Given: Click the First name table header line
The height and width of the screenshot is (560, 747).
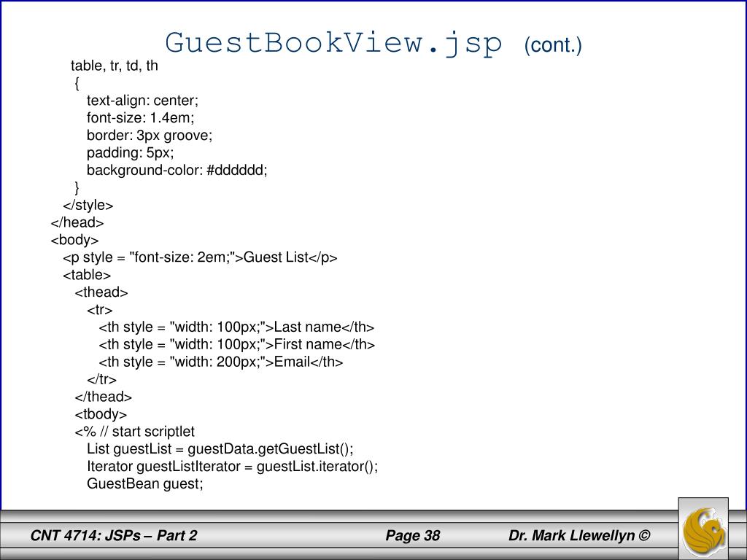Looking at the screenshot, I should [x=237, y=344].
